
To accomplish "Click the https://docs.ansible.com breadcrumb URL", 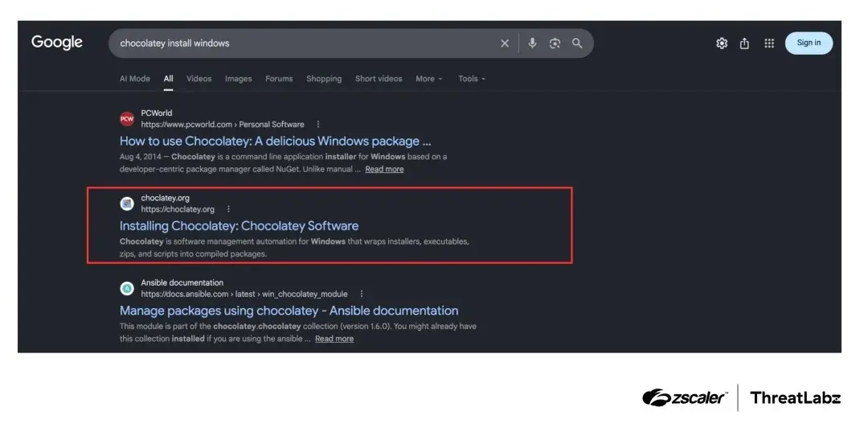I will pos(244,294).
